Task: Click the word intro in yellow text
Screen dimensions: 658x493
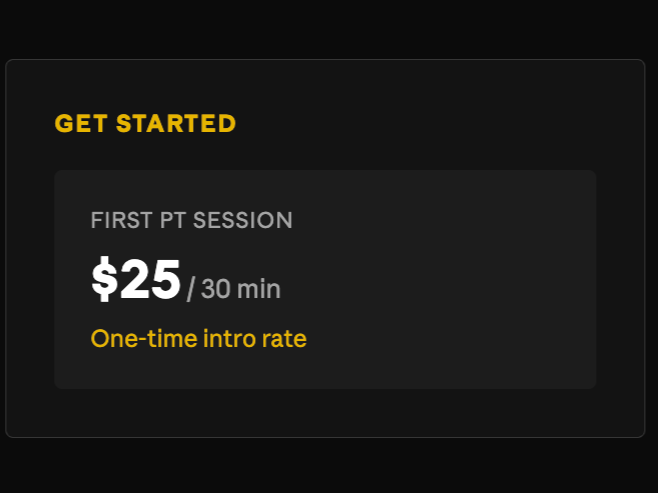Action: 229,339
